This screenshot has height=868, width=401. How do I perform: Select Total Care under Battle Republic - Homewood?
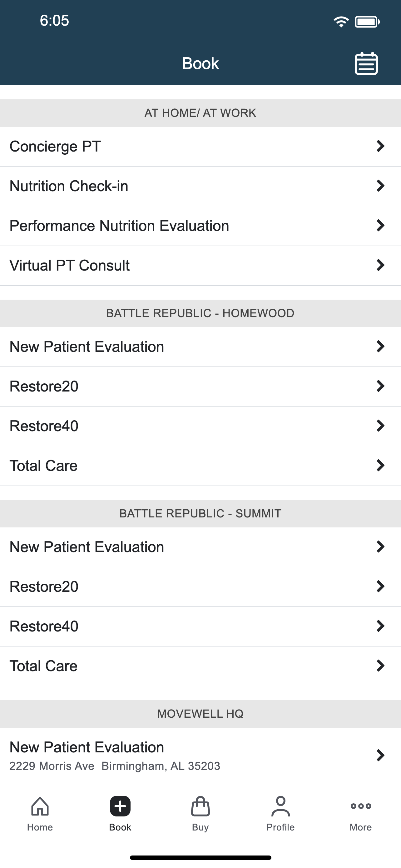tap(200, 466)
